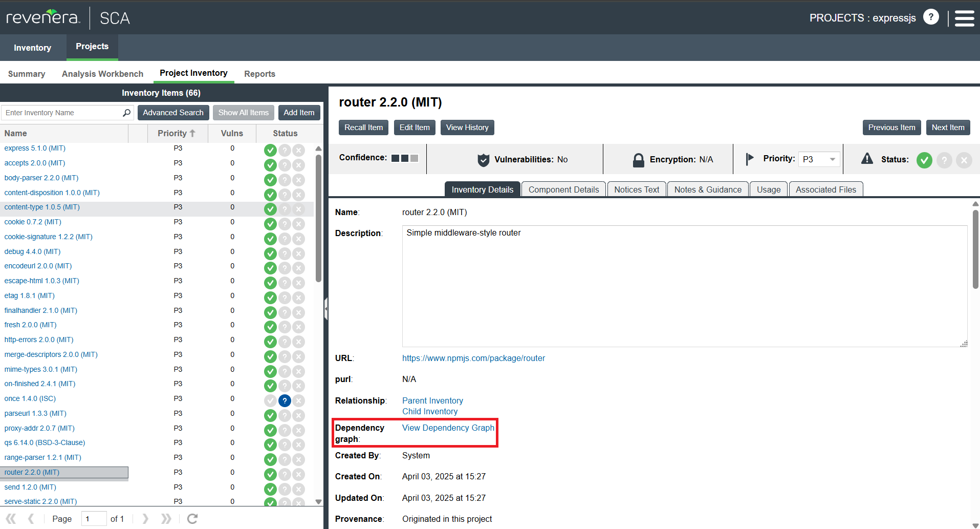The height and width of the screenshot is (529, 980).
Task: Mark once 1.4.0 (ISC) as approved
Action: 270,400
